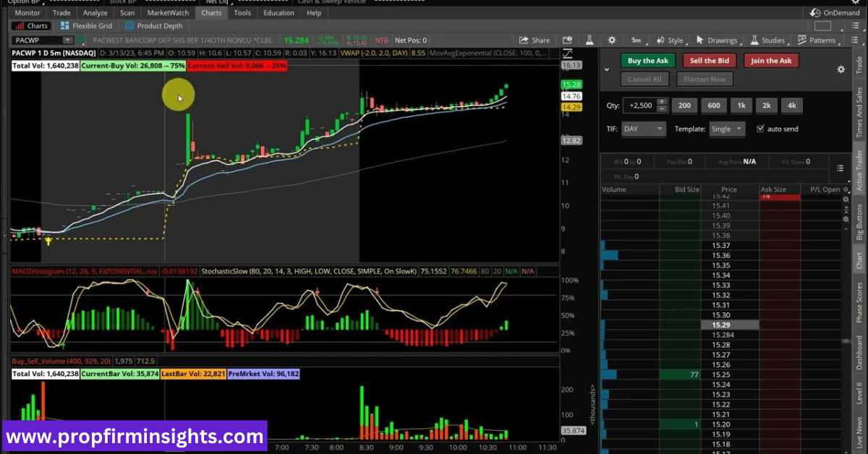This screenshot has width=868, height=454.
Task: Click the Buy the Ask button
Action: coord(648,61)
